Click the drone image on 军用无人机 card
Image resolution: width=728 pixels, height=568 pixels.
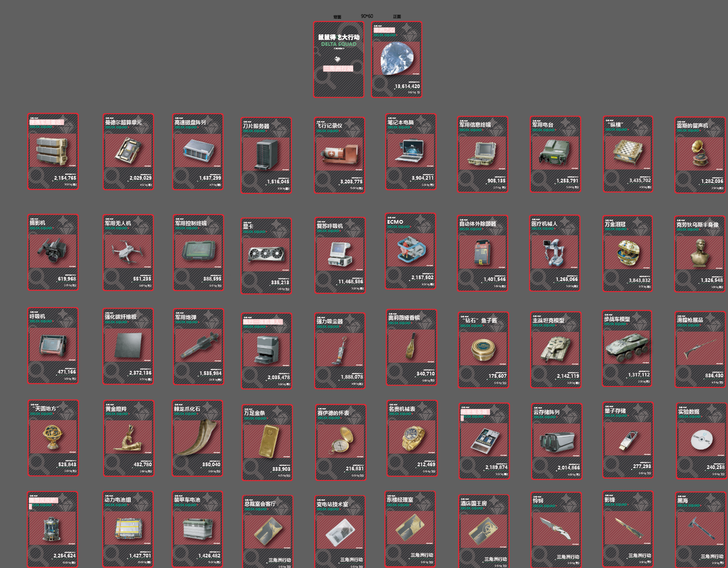pos(127,252)
